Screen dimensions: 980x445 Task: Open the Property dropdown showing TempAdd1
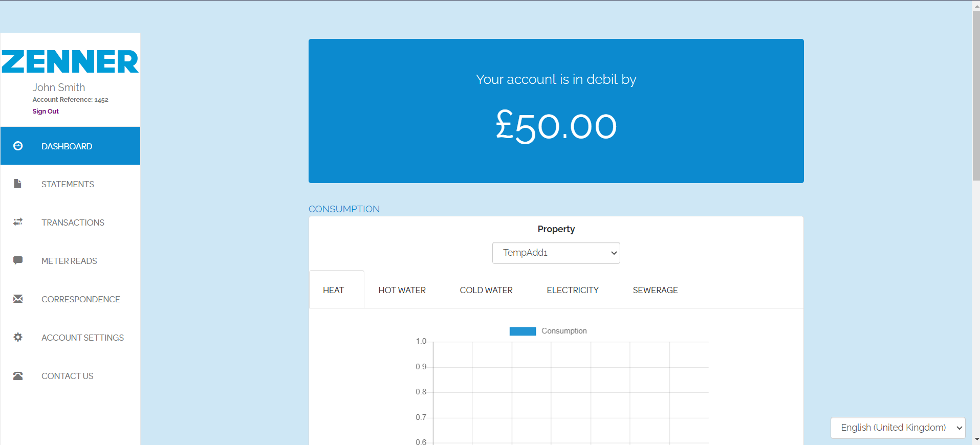point(556,253)
